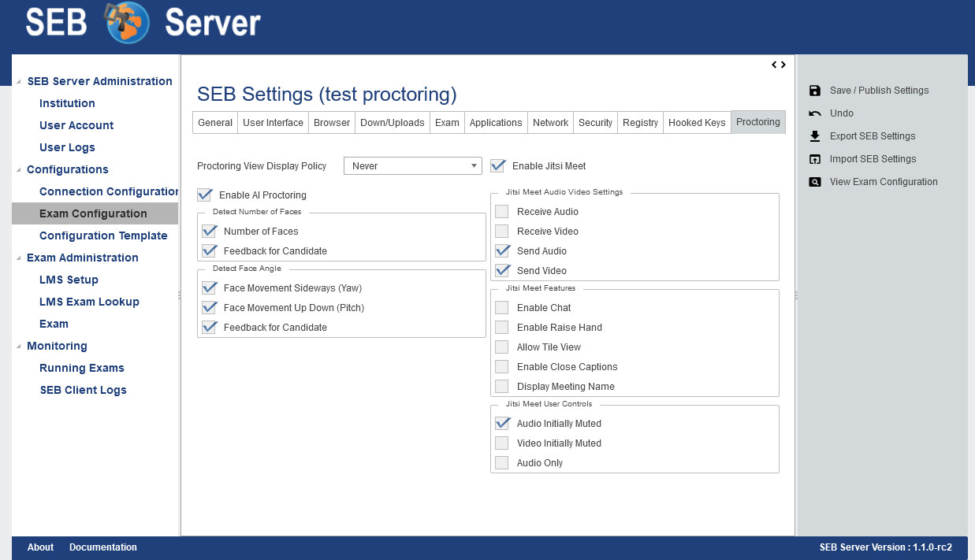Click the Save / Publish Settings disk icon
The image size is (975, 560).
815,91
